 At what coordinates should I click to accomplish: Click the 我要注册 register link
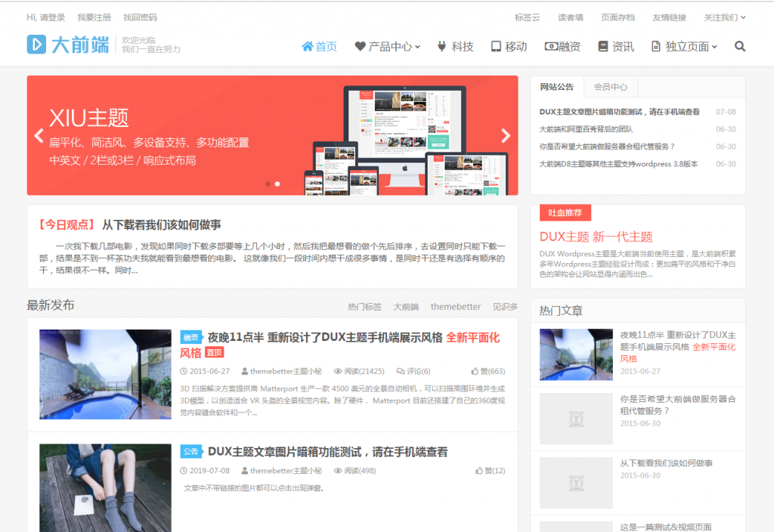pos(94,17)
